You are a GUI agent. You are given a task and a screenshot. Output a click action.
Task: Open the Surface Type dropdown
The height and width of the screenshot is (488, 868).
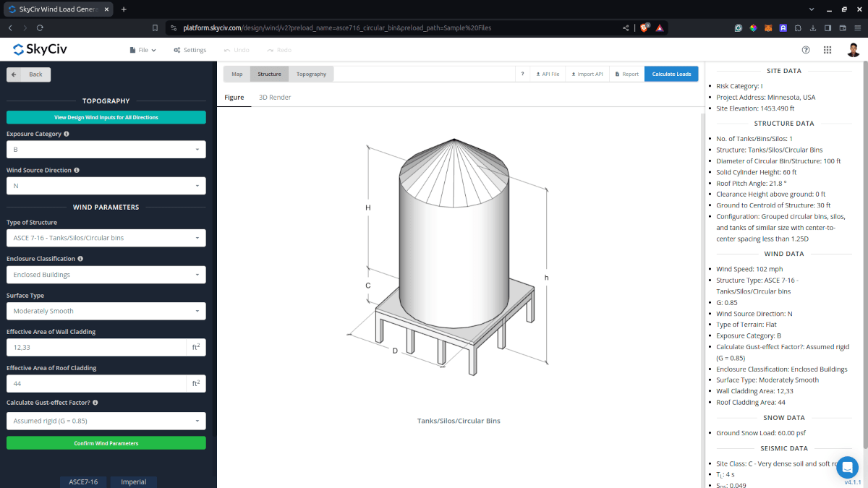pyautogui.click(x=106, y=311)
